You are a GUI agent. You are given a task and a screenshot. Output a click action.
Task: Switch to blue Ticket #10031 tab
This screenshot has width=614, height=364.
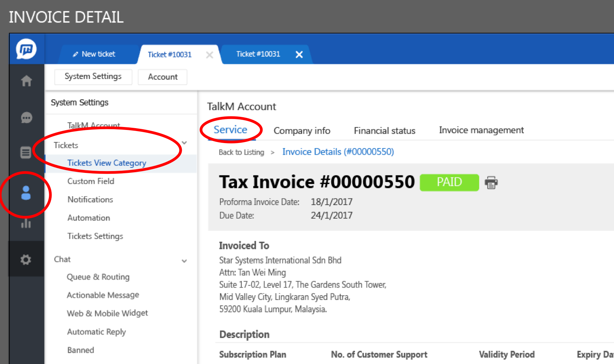click(x=258, y=54)
